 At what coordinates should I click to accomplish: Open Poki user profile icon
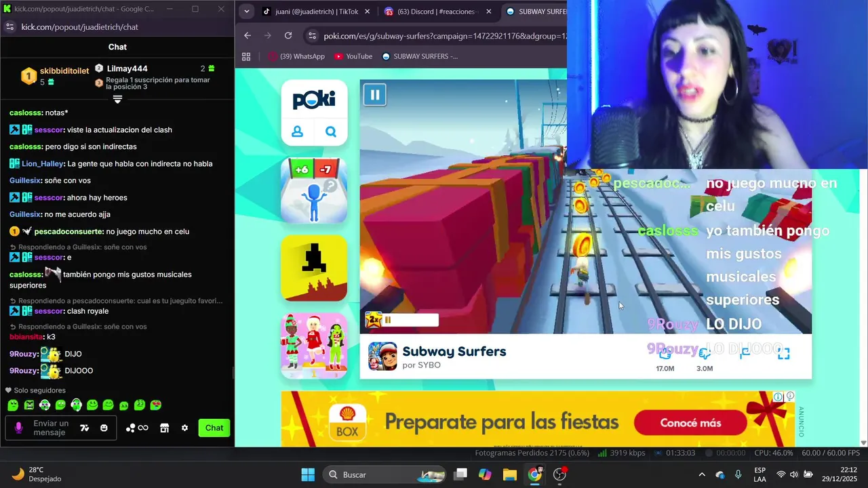297,131
